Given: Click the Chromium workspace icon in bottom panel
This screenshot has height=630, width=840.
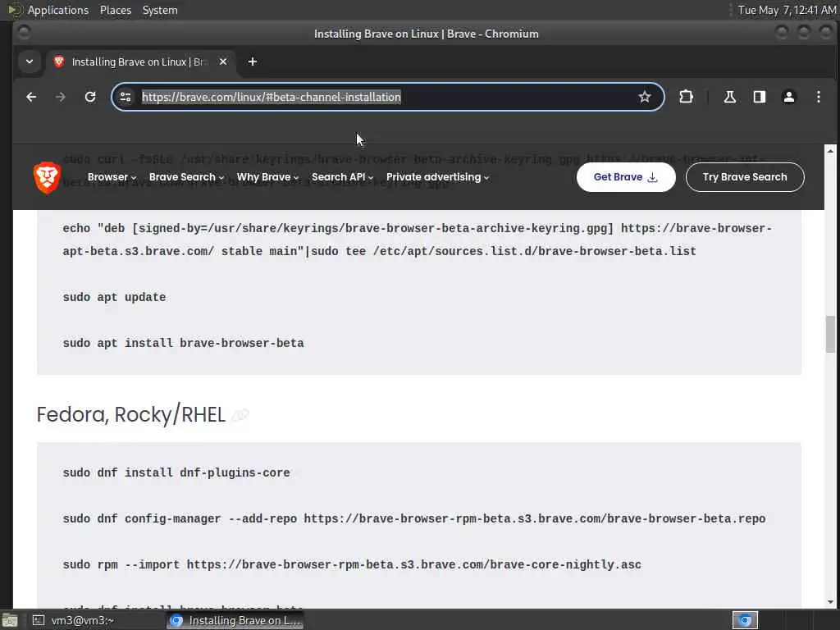Looking at the screenshot, I should pos(745,620).
